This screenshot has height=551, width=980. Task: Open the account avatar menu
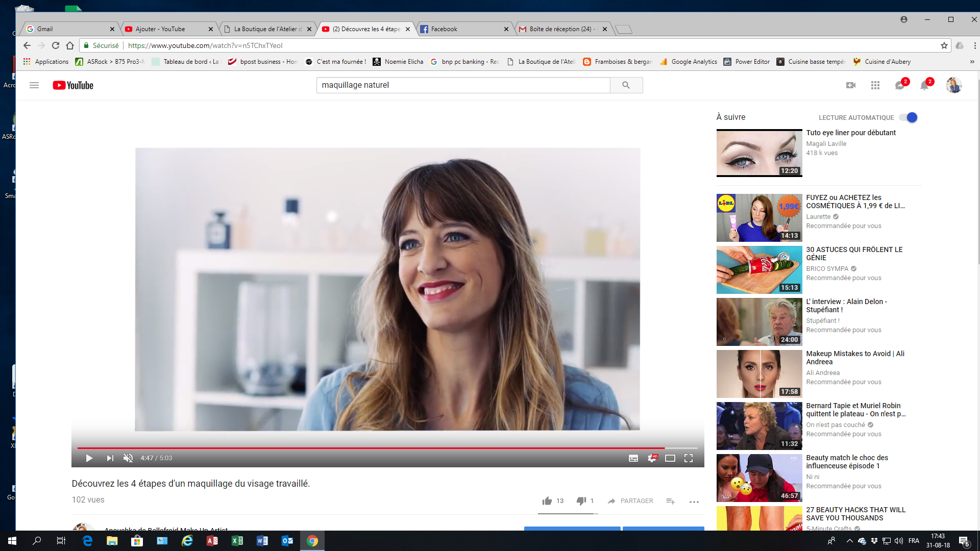pyautogui.click(x=954, y=85)
